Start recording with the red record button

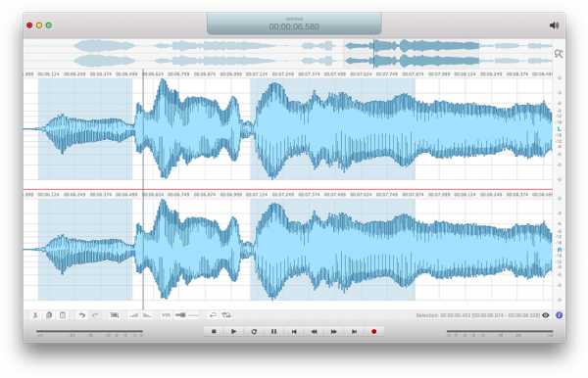(x=373, y=332)
